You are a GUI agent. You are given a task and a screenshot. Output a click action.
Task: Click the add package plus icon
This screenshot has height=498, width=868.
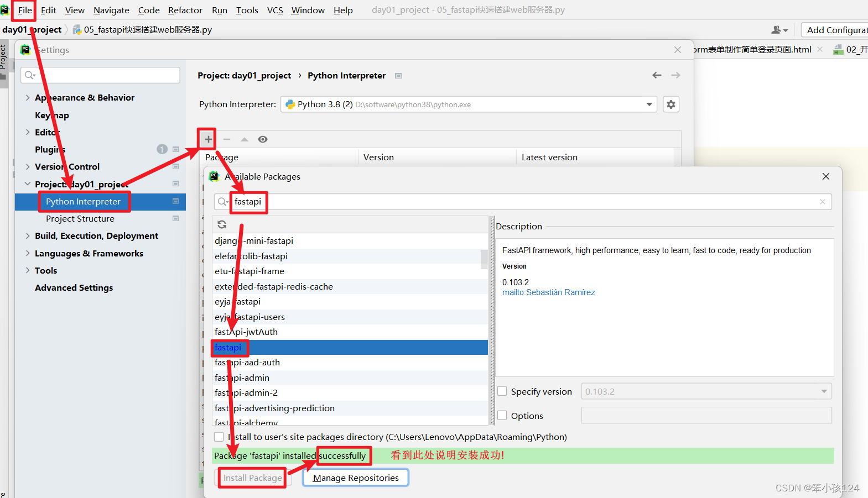(208, 139)
